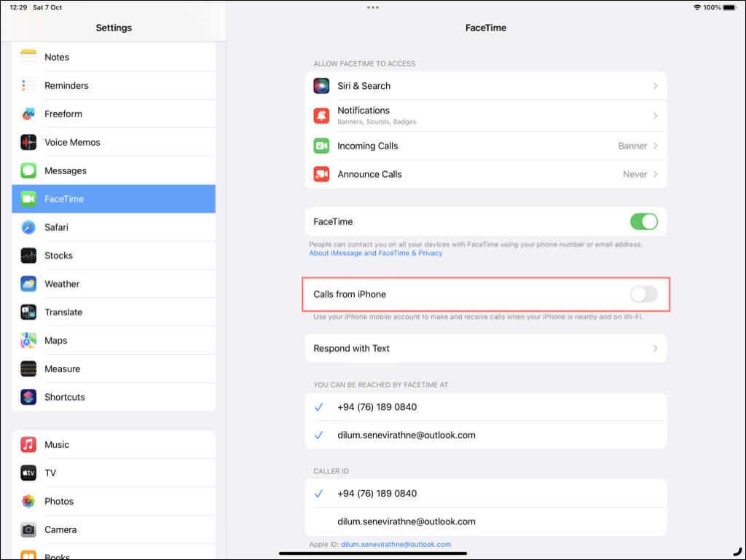Tap the FaceTime page title
This screenshot has width=746, height=560.
click(x=486, y=28)
